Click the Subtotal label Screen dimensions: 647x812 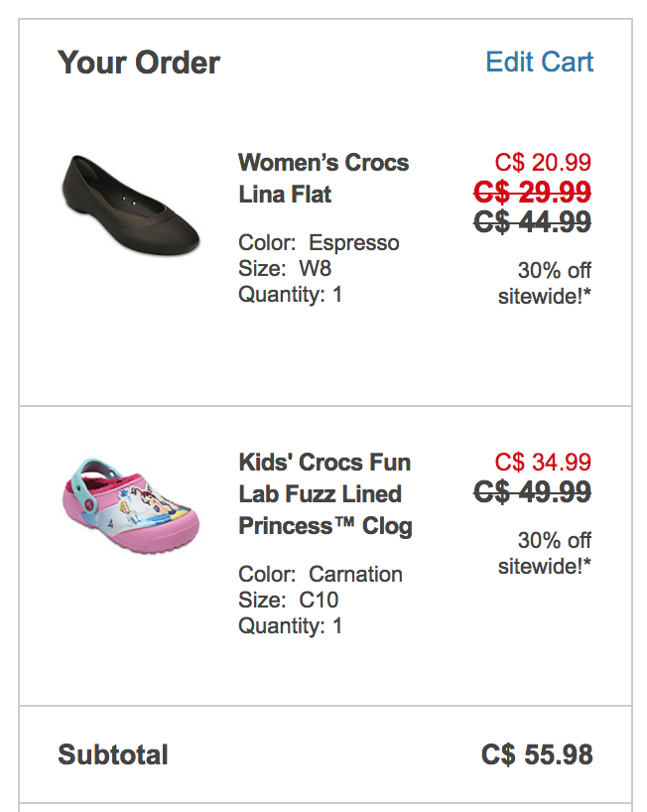[x=113, y=754]
